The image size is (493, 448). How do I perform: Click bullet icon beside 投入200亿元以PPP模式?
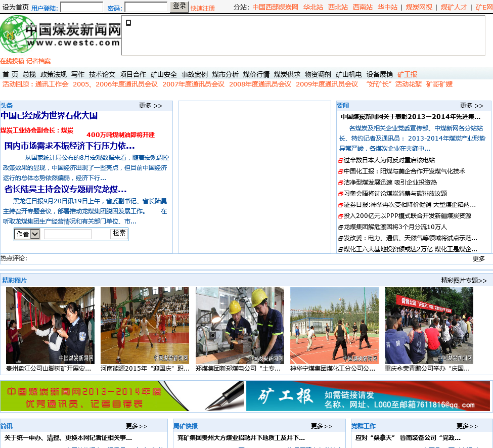point(340,216)
